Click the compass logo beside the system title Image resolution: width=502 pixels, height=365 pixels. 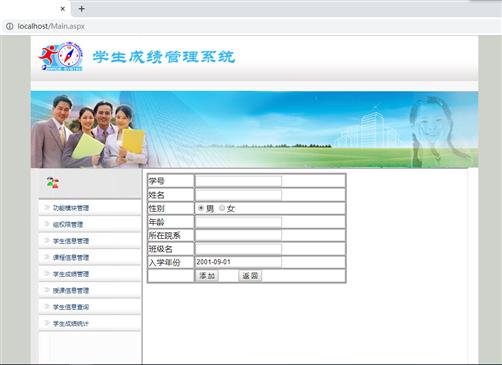[60, 56]
